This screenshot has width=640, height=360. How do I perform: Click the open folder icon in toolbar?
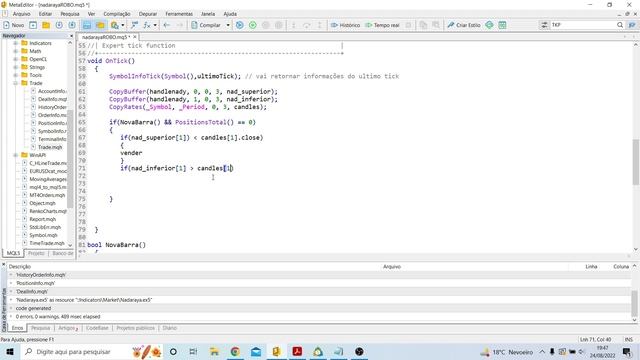pyautogui.click(x=46, y=25)
